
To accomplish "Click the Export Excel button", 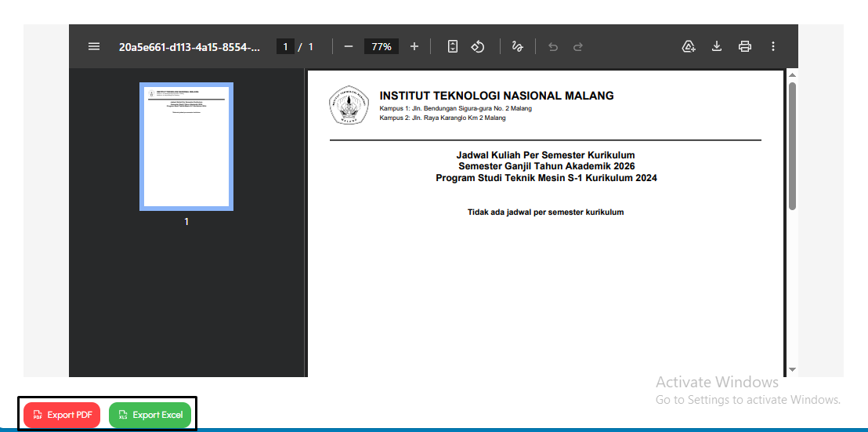I will pos(150,415).
